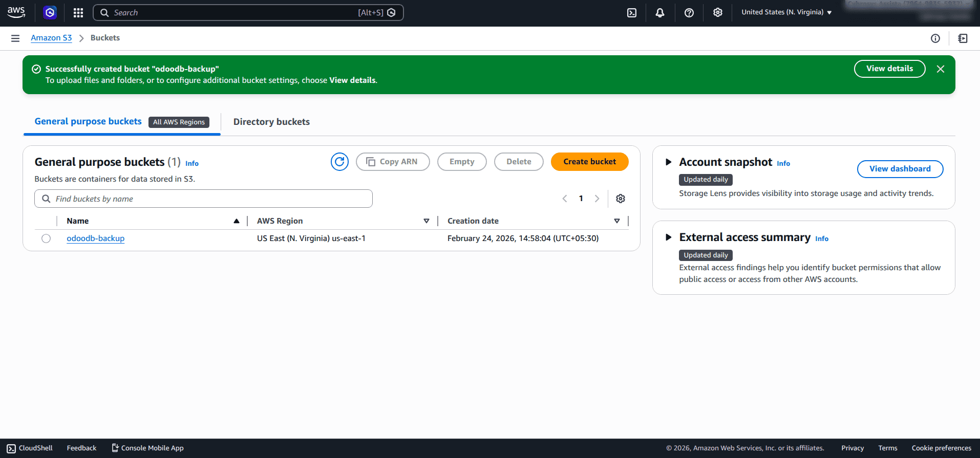This screenshot has width=980, height=458.
Task: Open the purple hexagon shortcut icon
Action: click(50, 12)
